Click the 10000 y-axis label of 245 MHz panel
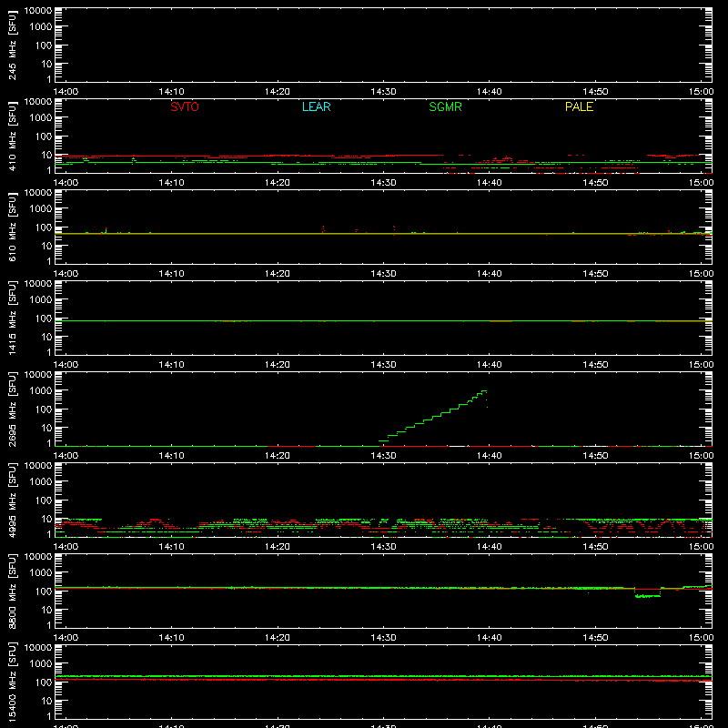728x728 pixels. tap(38, 11)
